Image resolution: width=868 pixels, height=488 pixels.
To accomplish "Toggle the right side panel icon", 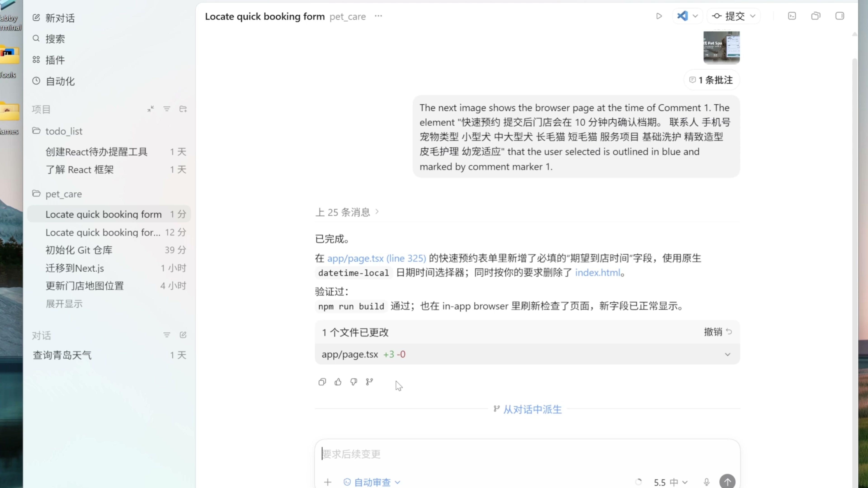I will [839, 16].
